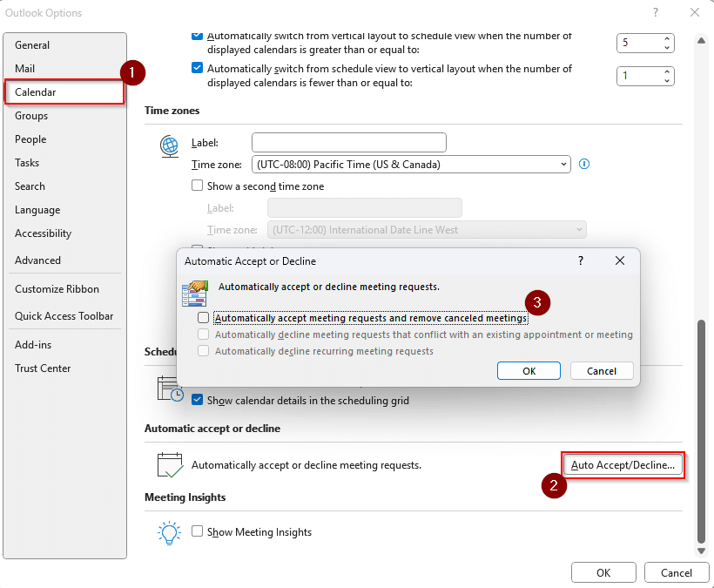Decrease the schedule view calendar count of 5
Screen dimensions: 714x588
tap(667, 47)
